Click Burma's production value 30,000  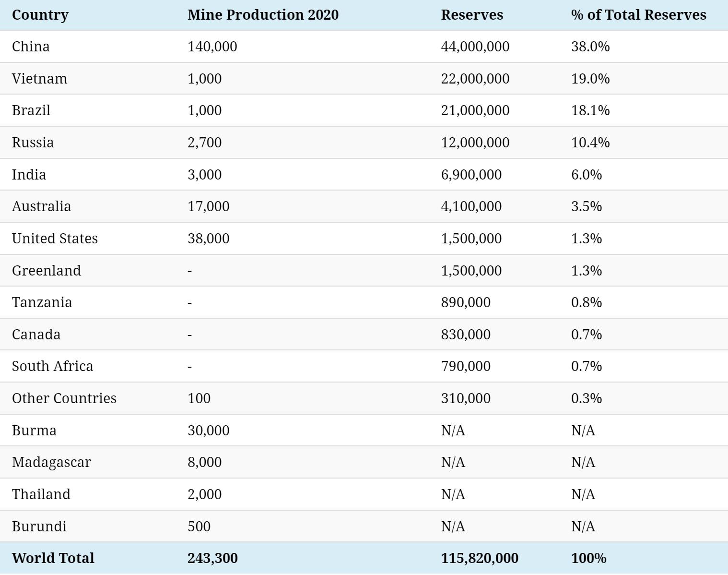click(x=209, y=430)
